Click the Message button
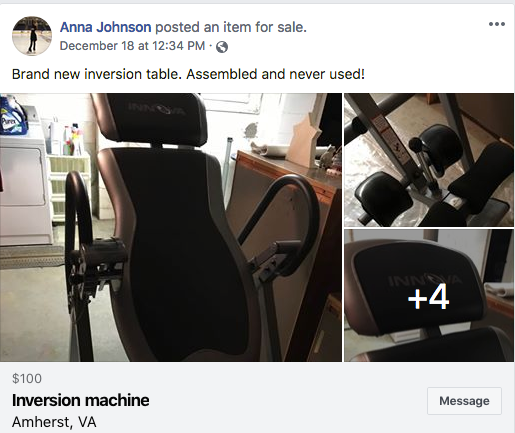515x433 pixels. [x=464, y=401]
